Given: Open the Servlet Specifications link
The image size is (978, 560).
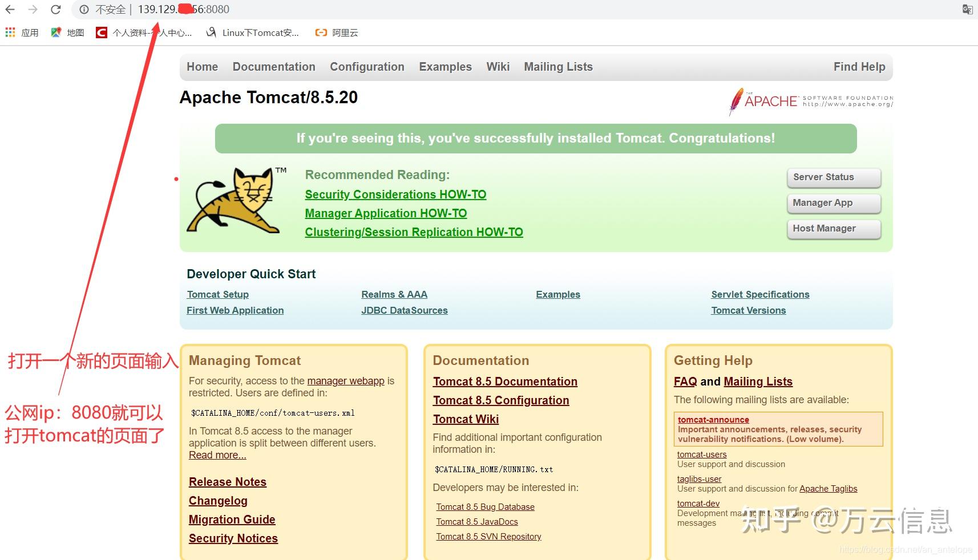Looking at the screenshot, I should coord(760,294).
